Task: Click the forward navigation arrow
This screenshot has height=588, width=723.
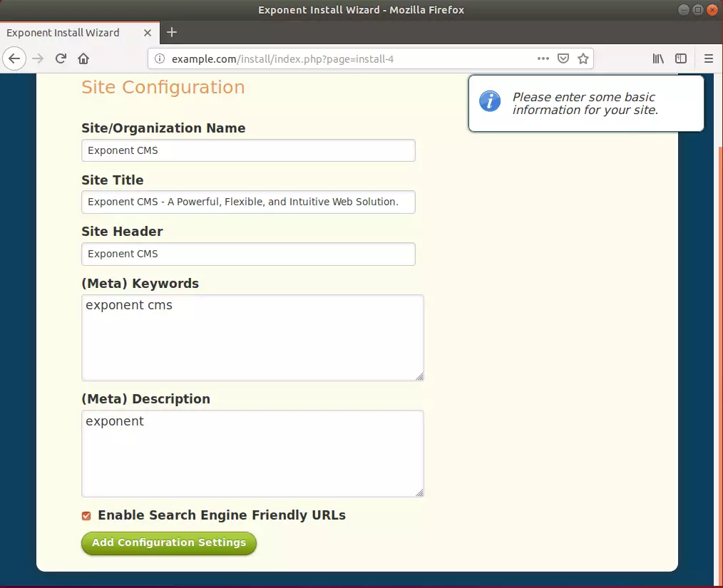Action: pyautogui.click(x=38, y=58)
